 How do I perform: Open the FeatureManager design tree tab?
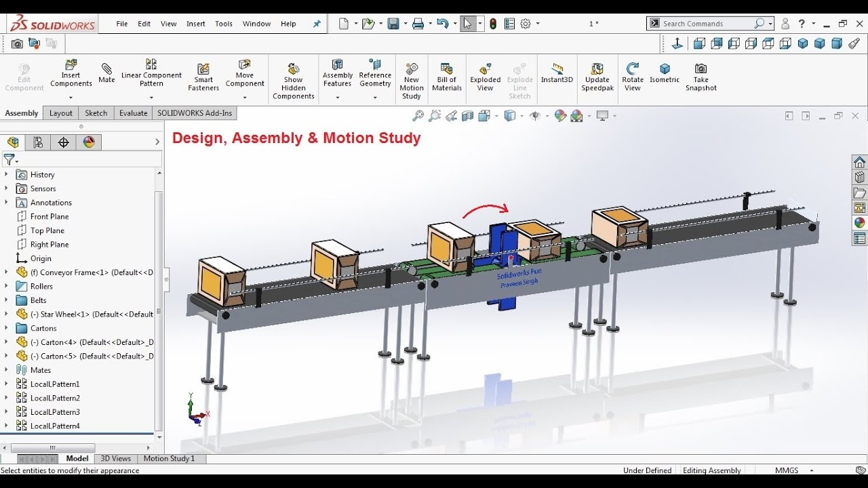pyautogui.click(x=13, y=142)
